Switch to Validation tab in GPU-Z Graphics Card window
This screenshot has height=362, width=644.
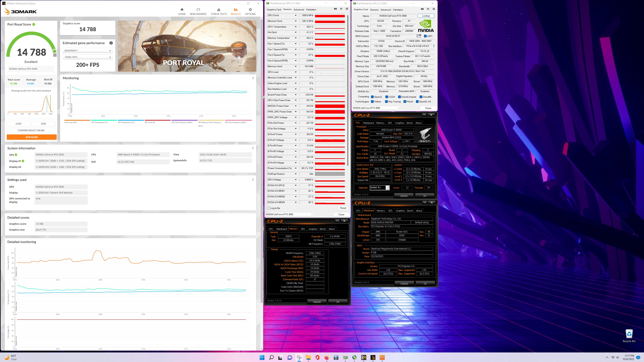(x=398, y=10)
